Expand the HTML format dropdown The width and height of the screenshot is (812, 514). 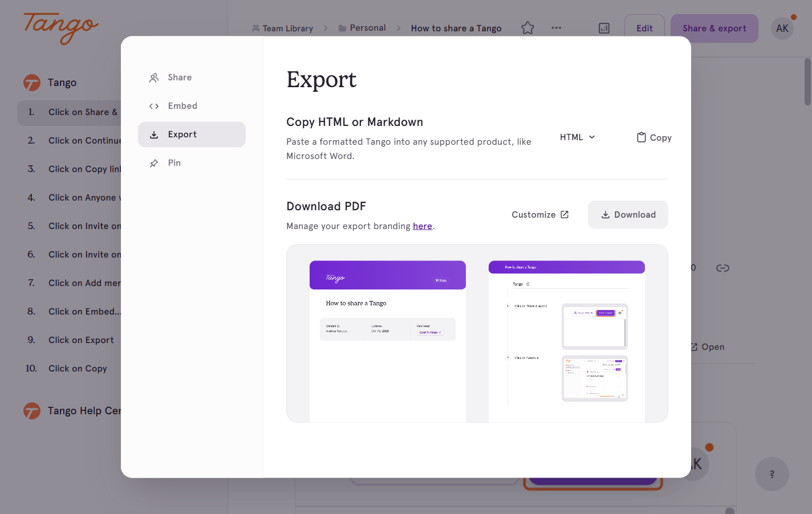tap(578, 137)
